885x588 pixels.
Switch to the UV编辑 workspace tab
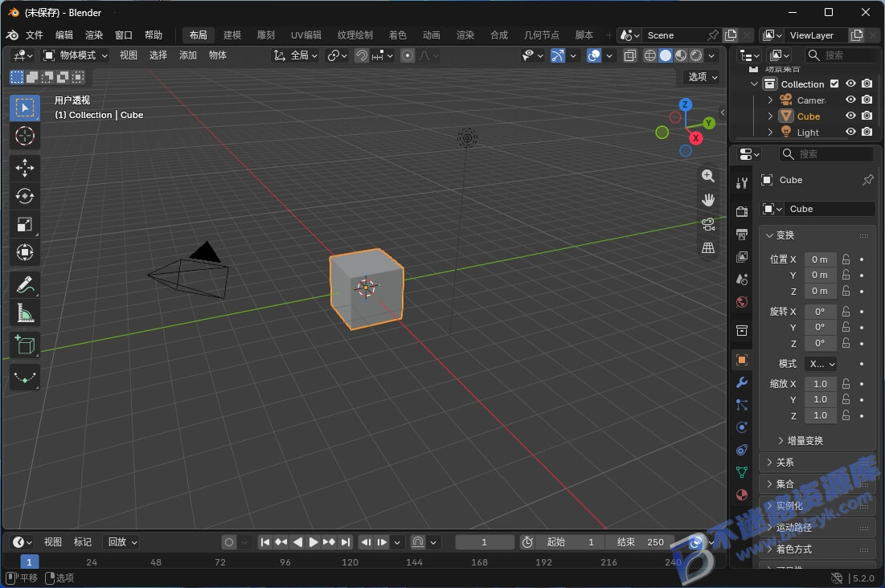tap(306, 35)
